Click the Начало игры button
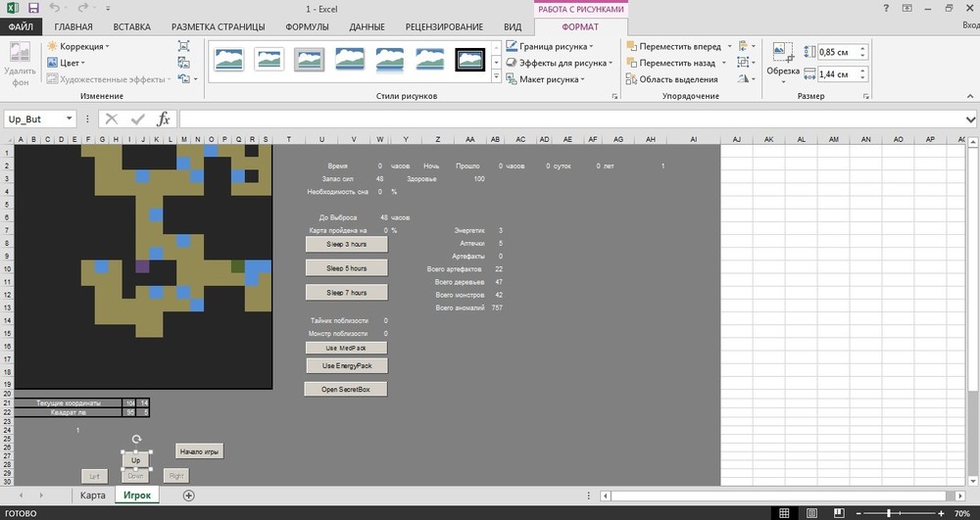The image size is (980, 520). pos(199,451)
